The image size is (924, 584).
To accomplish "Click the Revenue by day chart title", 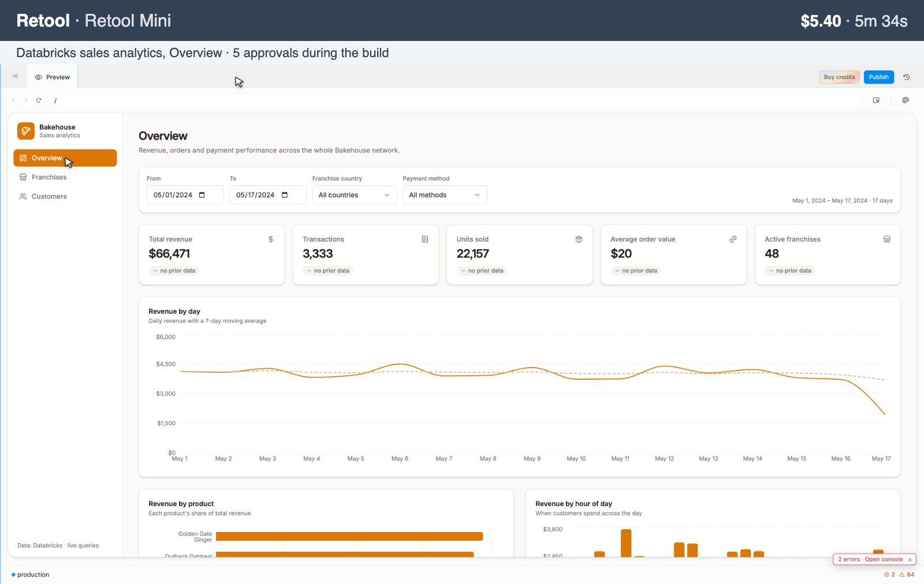I will [x=174, y=311].
